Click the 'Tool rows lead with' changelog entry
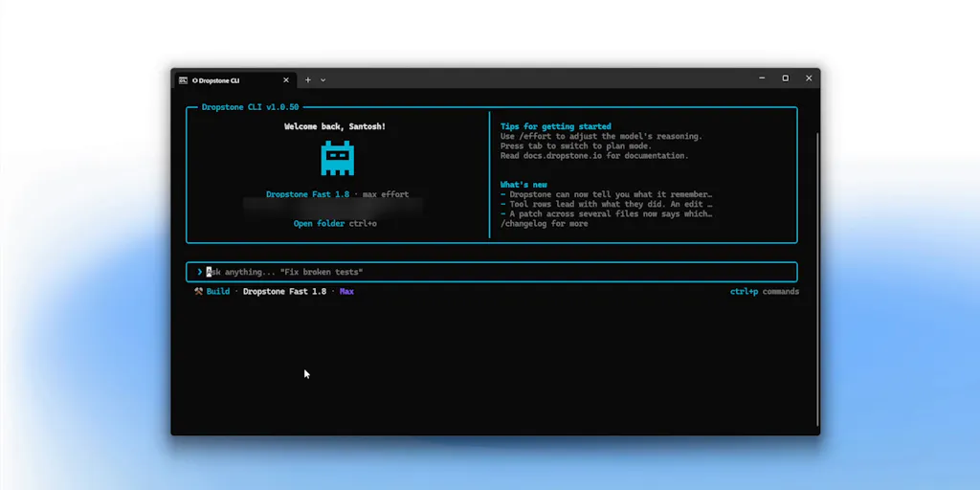This screenshot has width=980, height=490. pyautogui.click(x=606, y=205)
